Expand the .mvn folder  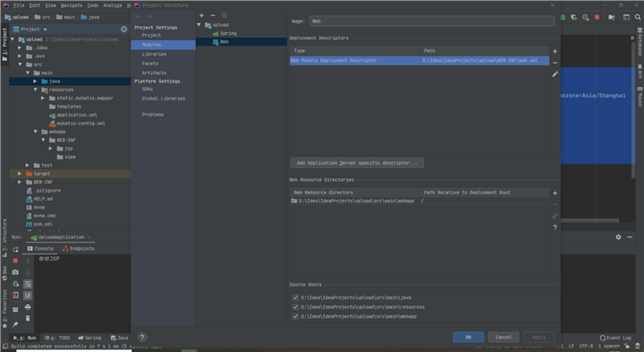tap(20, 56)
